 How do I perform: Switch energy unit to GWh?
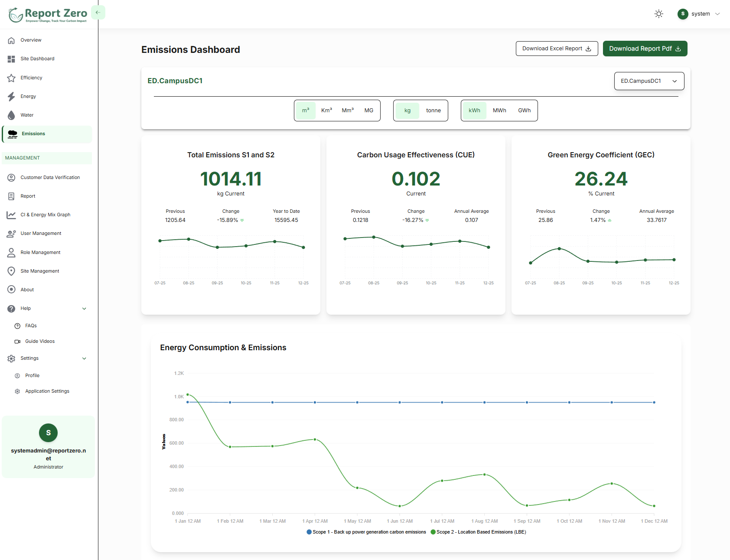(525, 111)
